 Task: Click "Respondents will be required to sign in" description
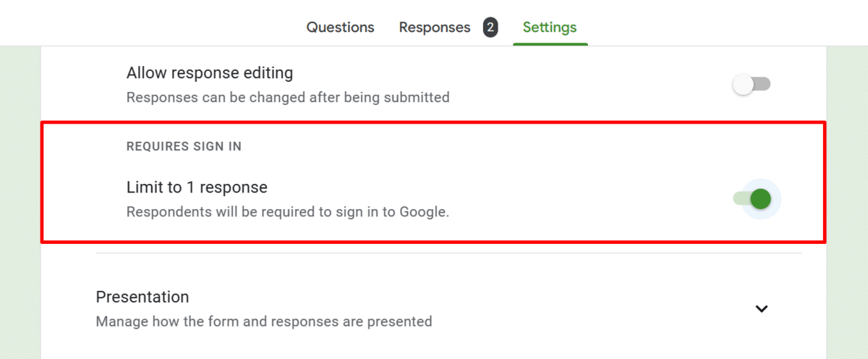(x=288, y=212)
